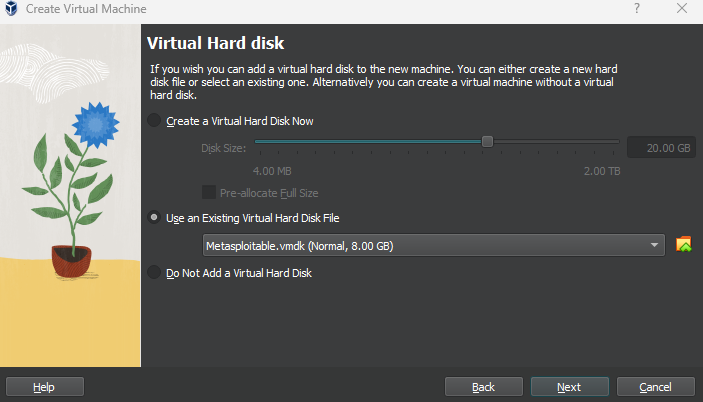Click the Virtual Hard disk heading
Viewport: 703px width, 402px height.
(216, 43)
